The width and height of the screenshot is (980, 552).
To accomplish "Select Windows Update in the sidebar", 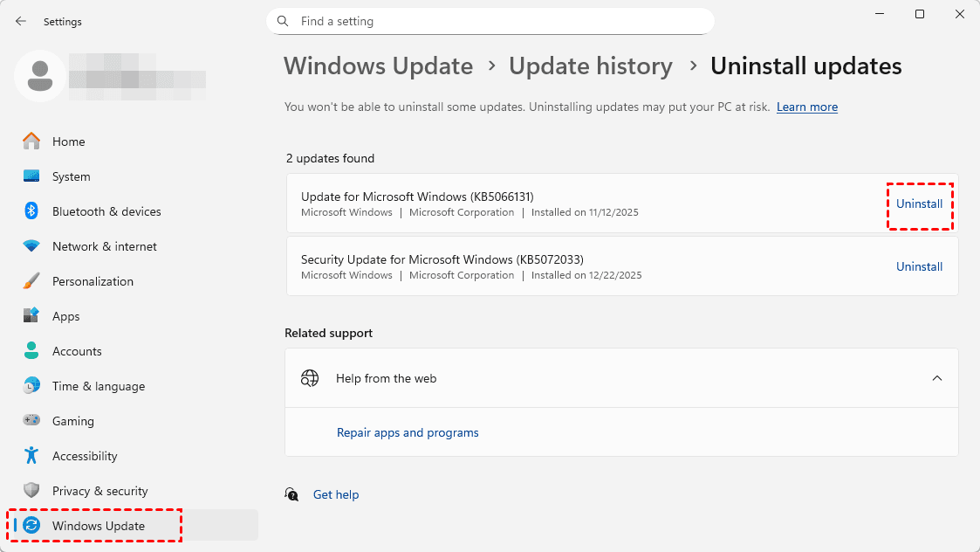I will 98,526.
